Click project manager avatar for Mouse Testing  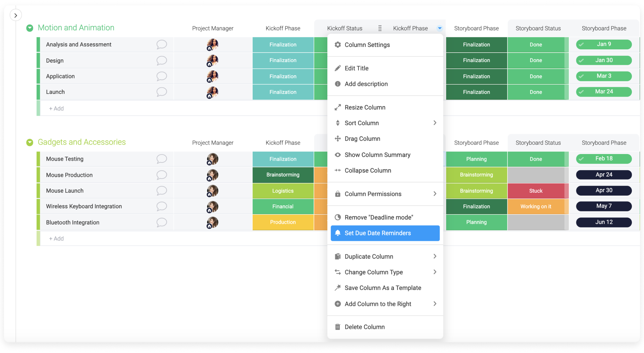pos(212,159)
